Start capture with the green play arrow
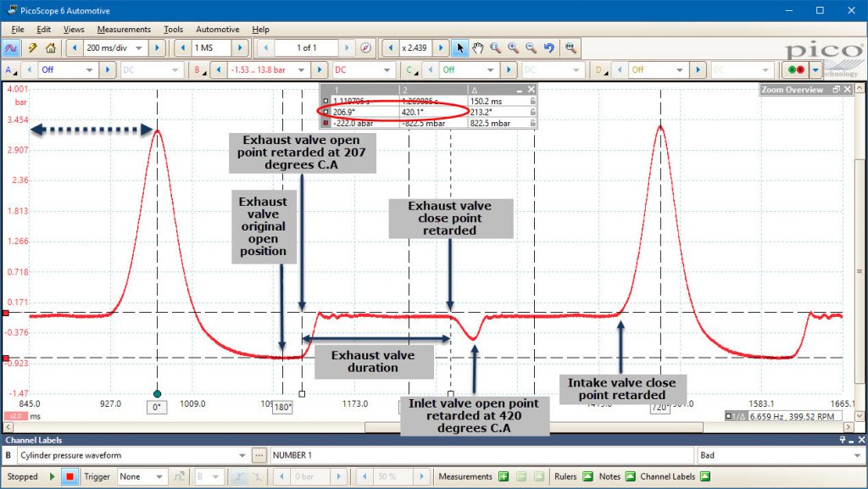868x489 pixels. coord(52,476)
